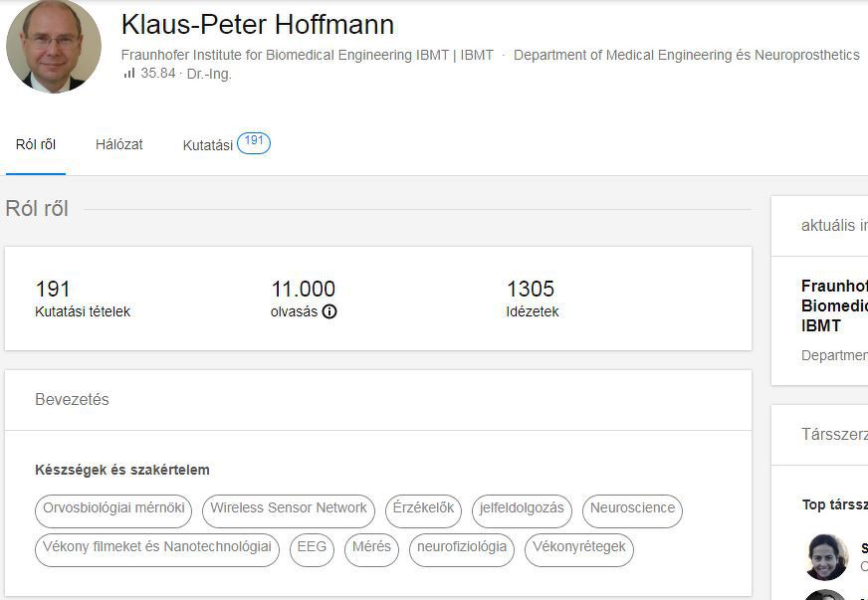Select the Neuroscience skill tag
Image resolution: width=868 pixels, height=600 pixels.
point(632,509)
